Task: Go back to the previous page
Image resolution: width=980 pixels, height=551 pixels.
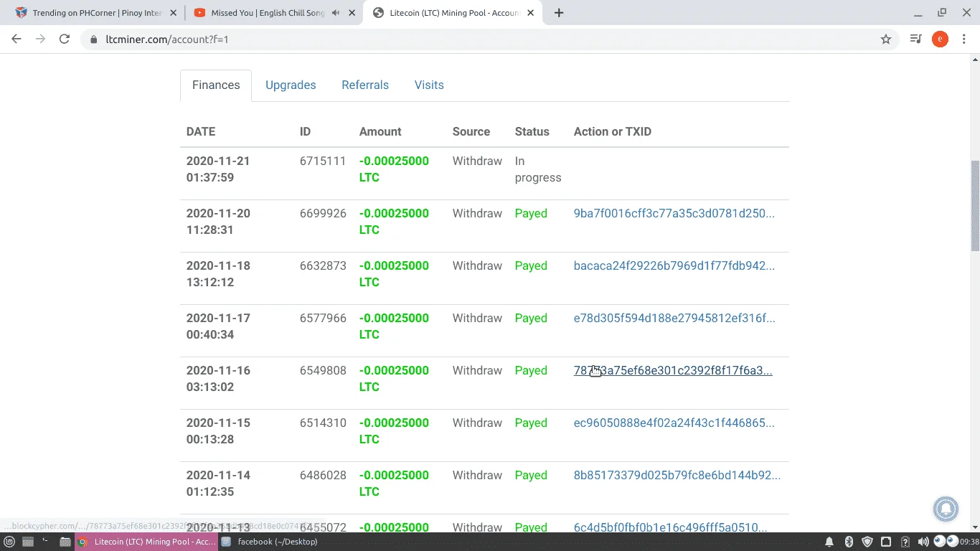Action: (17, 39)
